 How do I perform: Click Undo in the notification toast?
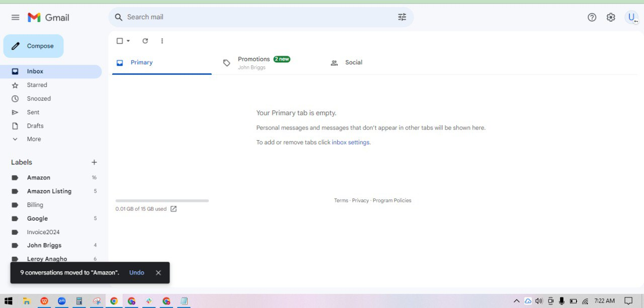tap(137, 273)
